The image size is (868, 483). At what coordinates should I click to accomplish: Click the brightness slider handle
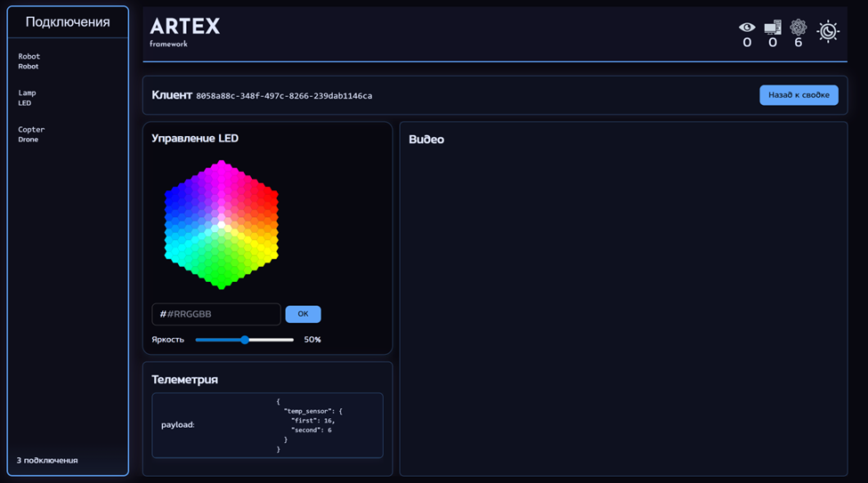pos(245,340)
